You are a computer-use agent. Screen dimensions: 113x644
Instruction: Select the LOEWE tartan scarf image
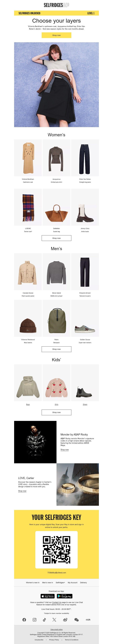28,207
